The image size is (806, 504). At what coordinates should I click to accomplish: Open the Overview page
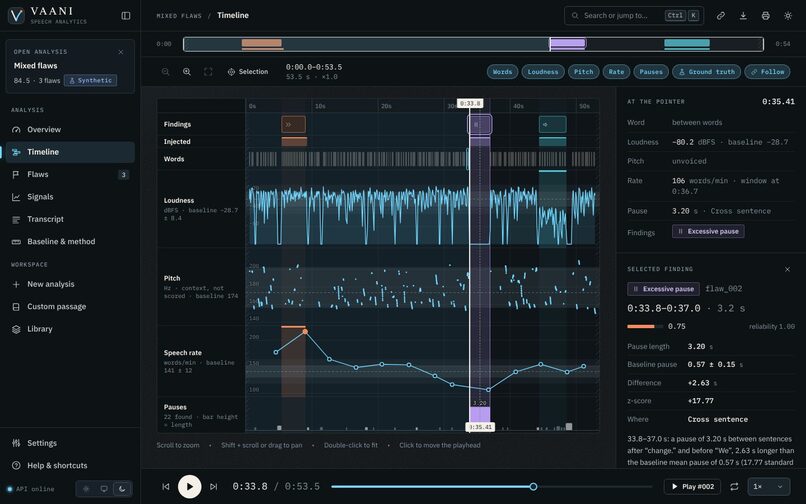point(70,130)
